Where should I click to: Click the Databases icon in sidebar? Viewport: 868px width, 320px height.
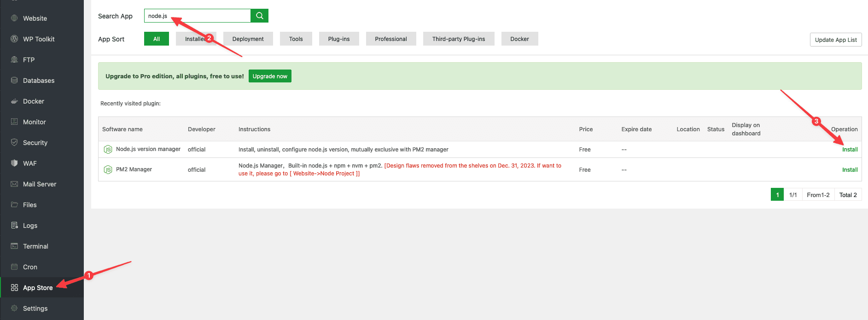point(14,81)
